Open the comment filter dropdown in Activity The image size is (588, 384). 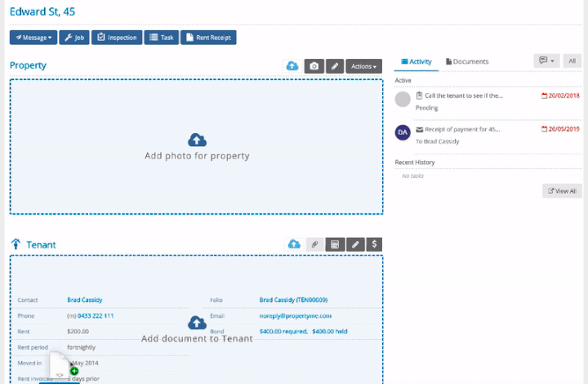[546, 60]
